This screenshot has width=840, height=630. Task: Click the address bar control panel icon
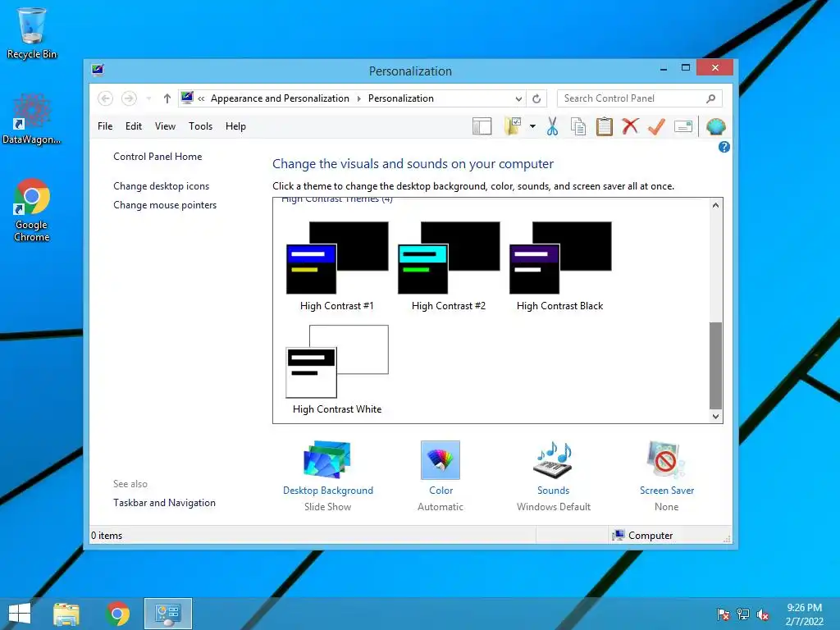(187, 98)
